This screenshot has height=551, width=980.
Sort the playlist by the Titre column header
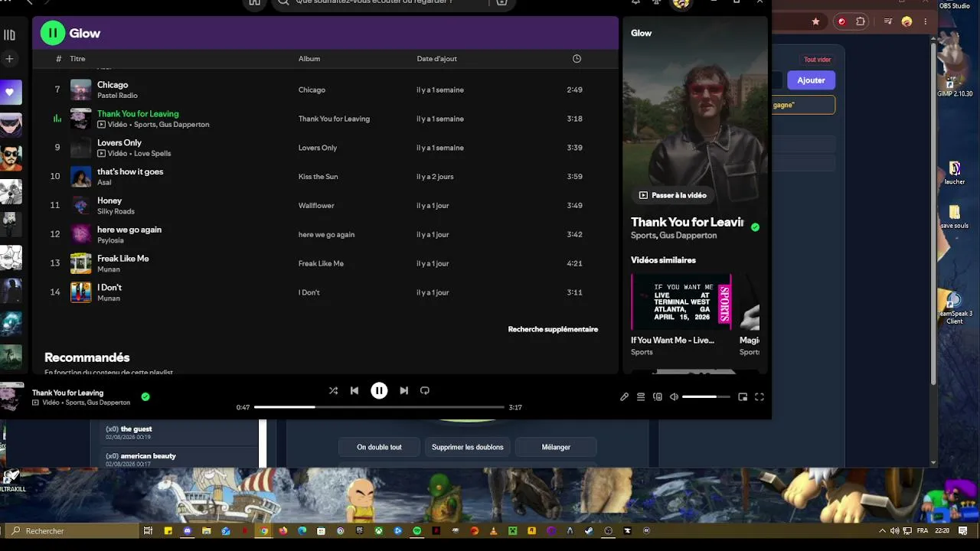(x=77, y=59)
